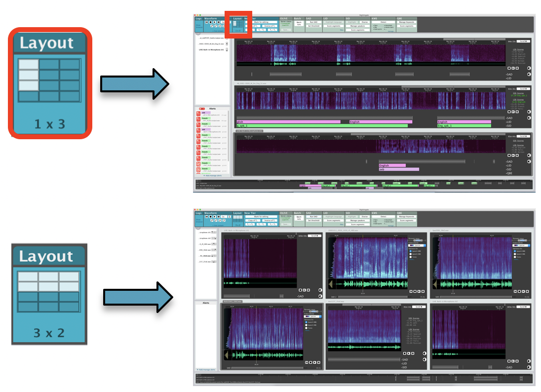
Task: Click the contrast icon beside SAD in the top spectrogram
Action: pos(529,75)
